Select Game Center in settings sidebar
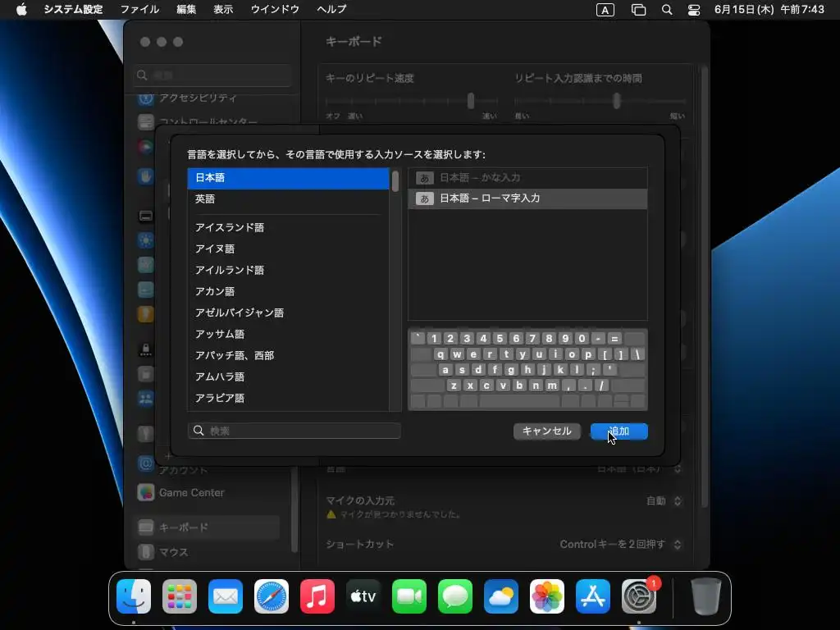The image size is (840, 630). 207,492
